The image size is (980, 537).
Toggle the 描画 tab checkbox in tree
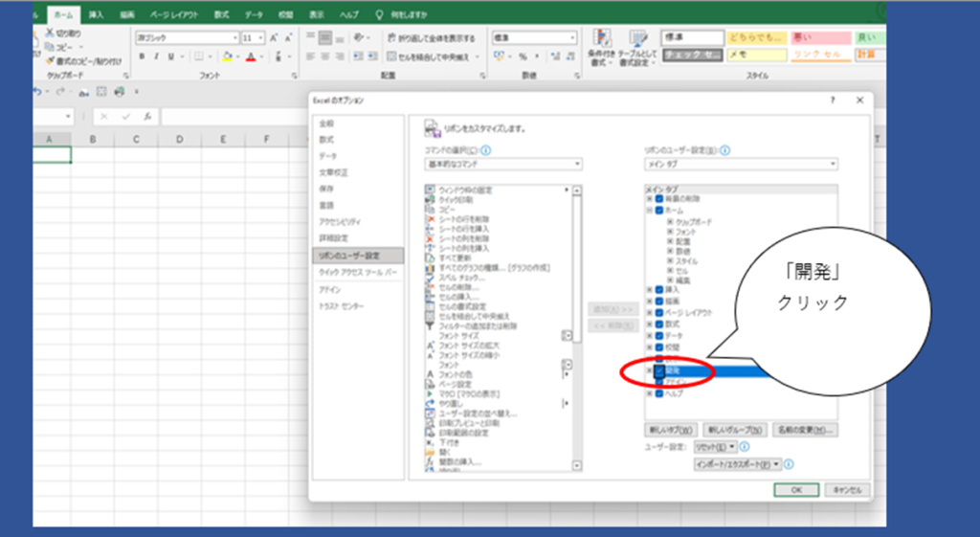pyautogui.click(x=658, y=302)
